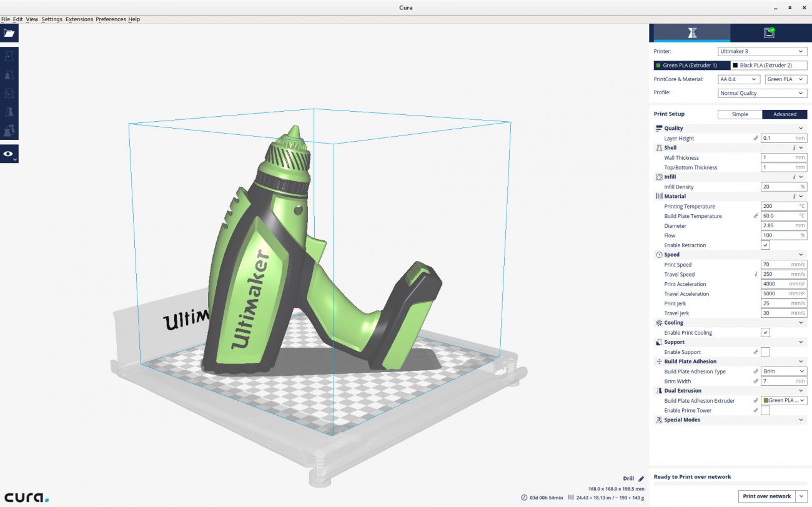
Task: Click the Quality category icon
Action: click(x=659, y=129)
